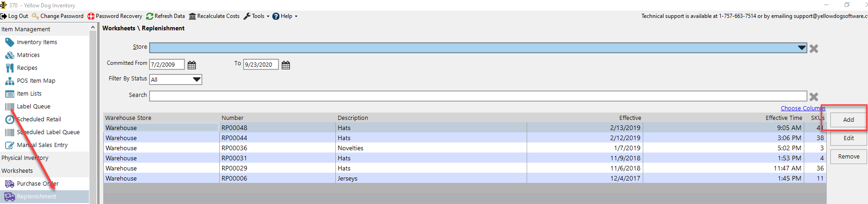The image size is (868, 204).
Task: Click the Log Out icon
Action: click(x=4, y=16)
